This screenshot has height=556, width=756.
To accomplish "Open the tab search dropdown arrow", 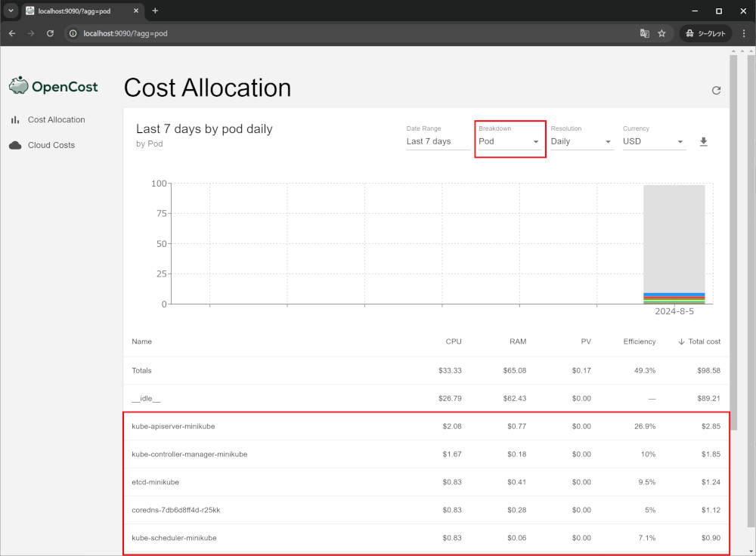I will [x=11, y=11].
